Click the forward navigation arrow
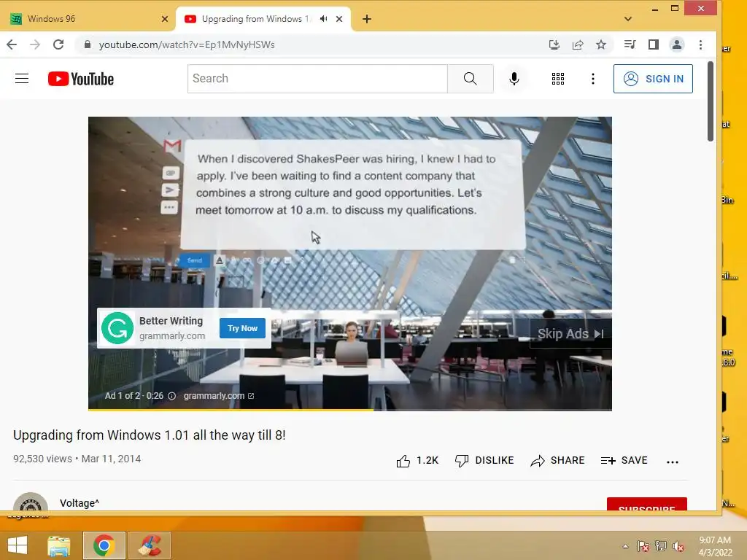Image resolution: width=747 pixels, height=560 pixels. point(35,44)
